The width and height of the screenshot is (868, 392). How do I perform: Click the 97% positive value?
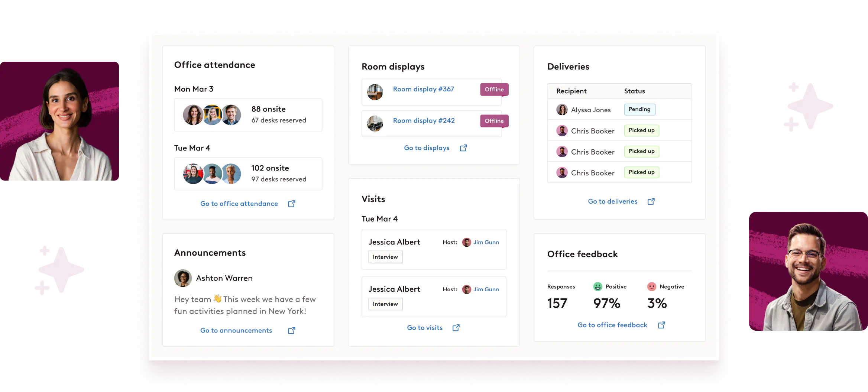click(x=607, y=304)
